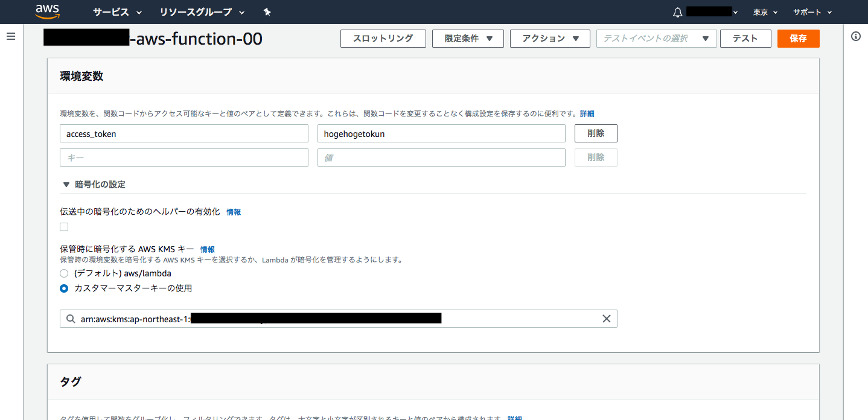868x420 pixels.
Task: Expand the 限定条件 dropdown
Action: [468, 39]
